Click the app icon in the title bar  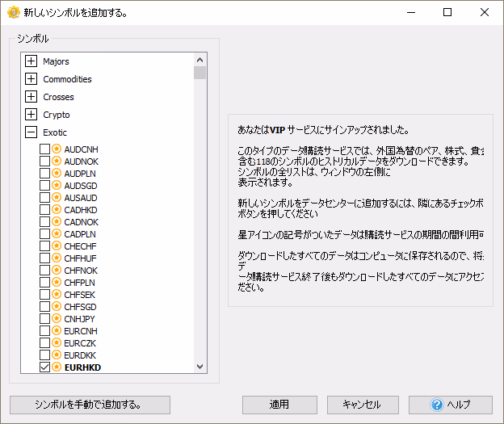(x=13, y=13)
